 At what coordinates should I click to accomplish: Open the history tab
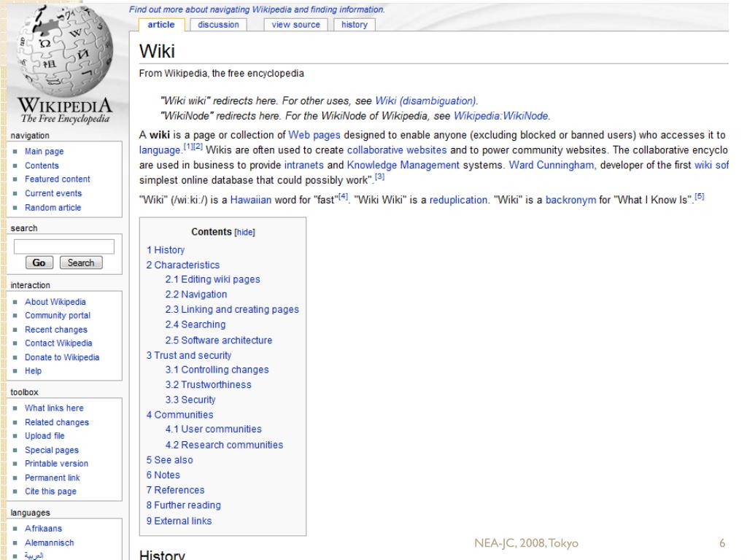click(x=355, y=25)
